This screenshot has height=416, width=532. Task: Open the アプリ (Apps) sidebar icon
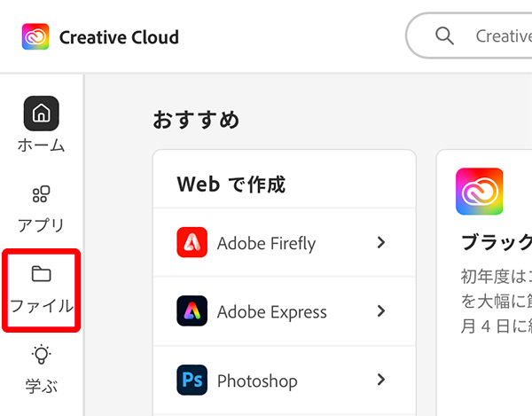42,193
